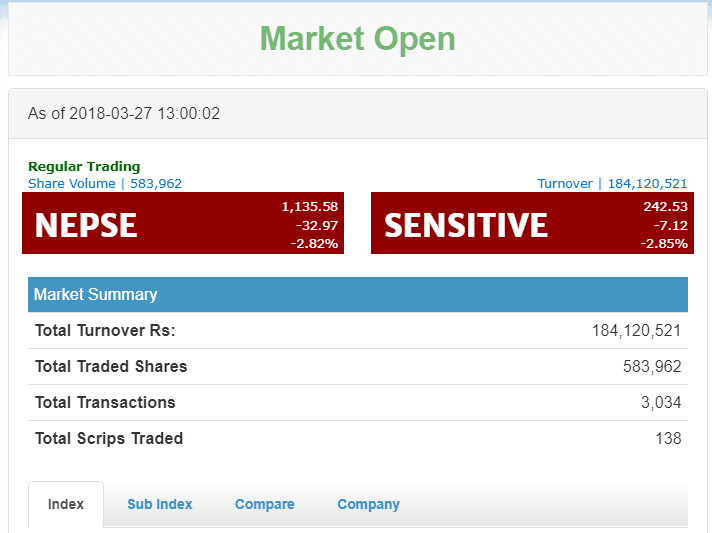The height and width of the screenshot is (533, 712).
Task: Select the 583,962 Total Traded Shares value
Action: 652,366
